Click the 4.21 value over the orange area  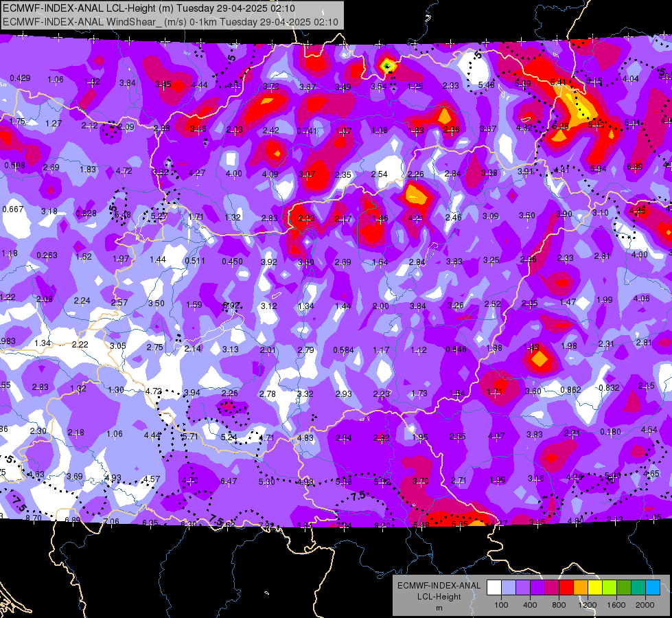tap(416, 218)
